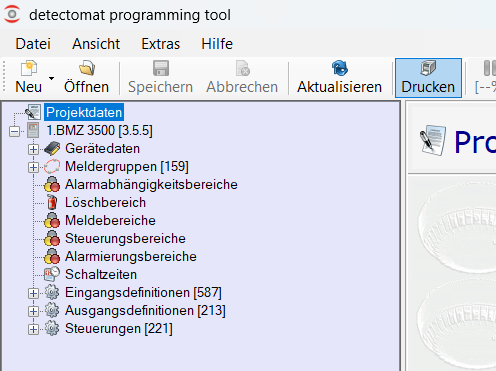Click the Aktualisieren refresh icon
This screenshot has height=371, width=496.
[x=340, y=68]
